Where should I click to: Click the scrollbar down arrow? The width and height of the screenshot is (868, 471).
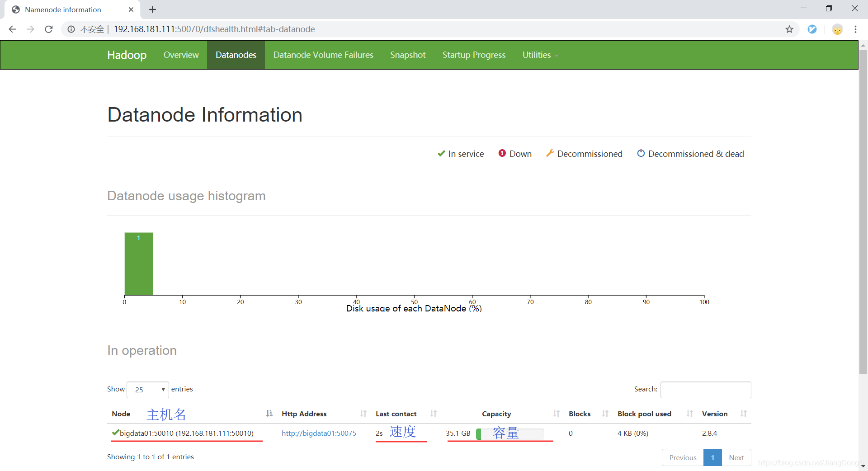click(x=863, y=466)
